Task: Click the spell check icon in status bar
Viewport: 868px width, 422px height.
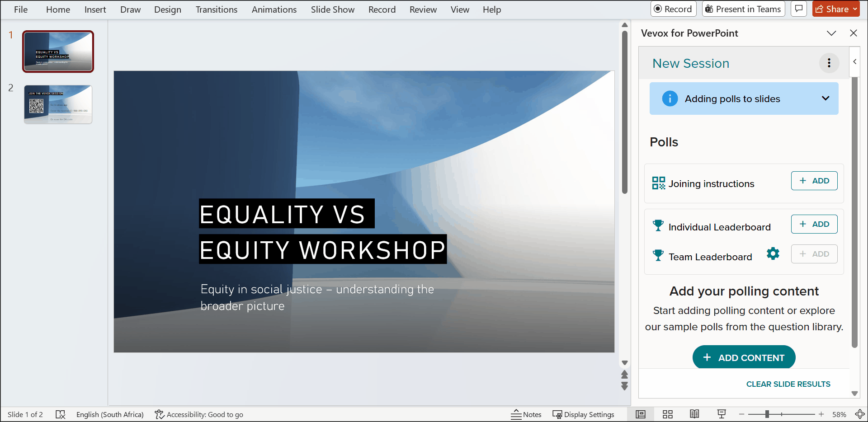Action: 60,414
